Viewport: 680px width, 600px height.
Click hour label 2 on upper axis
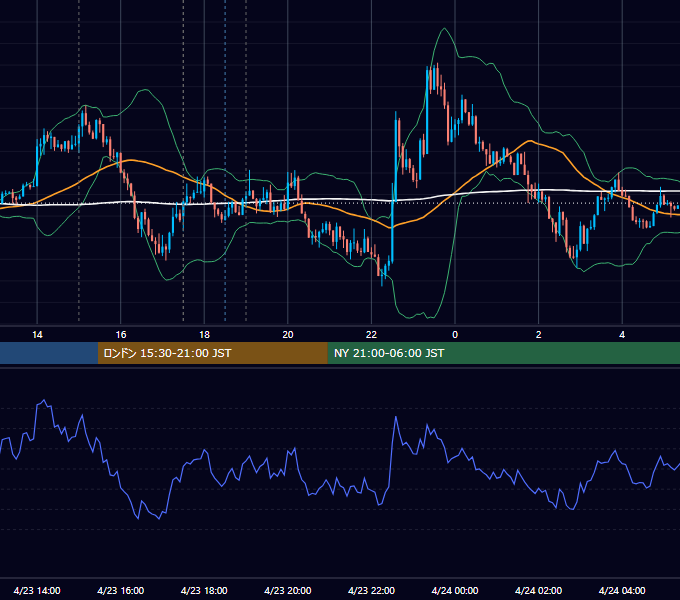[x=539, y=335]
